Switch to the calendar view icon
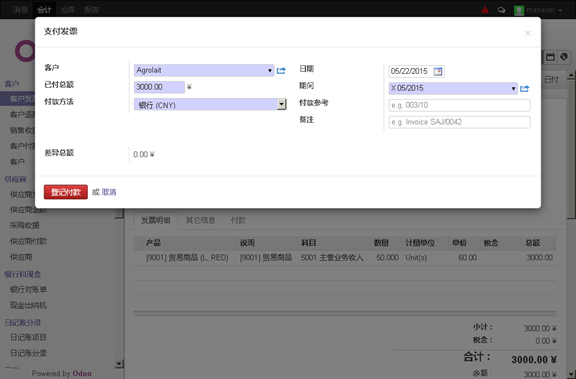The height and width of the screenshot is (379, 576). click(x=550, y=57)
